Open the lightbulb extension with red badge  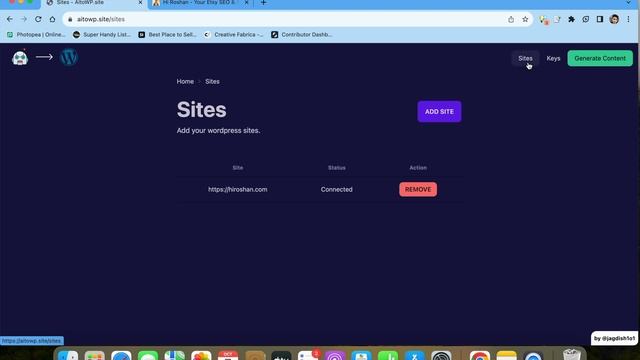pyautogui.click(x=544, y=20)
